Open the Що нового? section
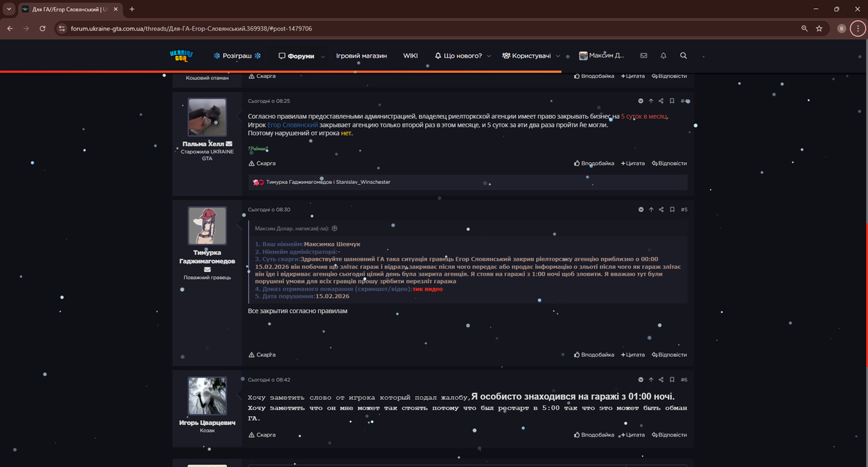Viewport: 868px width, 467px height. (x=458, y=56)
